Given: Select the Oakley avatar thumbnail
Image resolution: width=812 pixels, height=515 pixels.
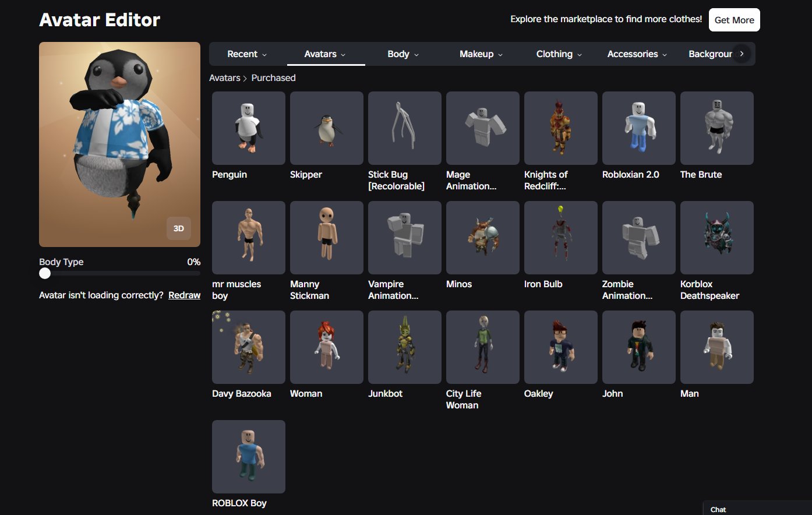Looking at the screenshot, I should point(561,347).
